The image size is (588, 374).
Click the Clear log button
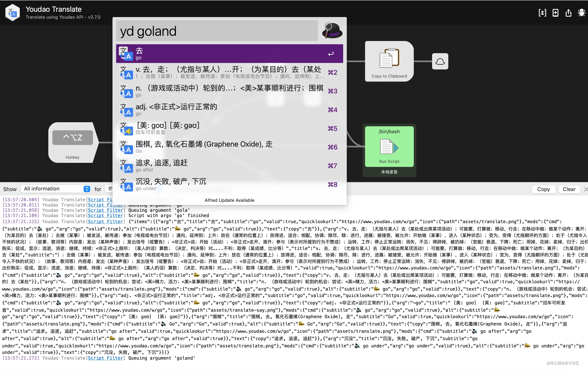point(569,189)
